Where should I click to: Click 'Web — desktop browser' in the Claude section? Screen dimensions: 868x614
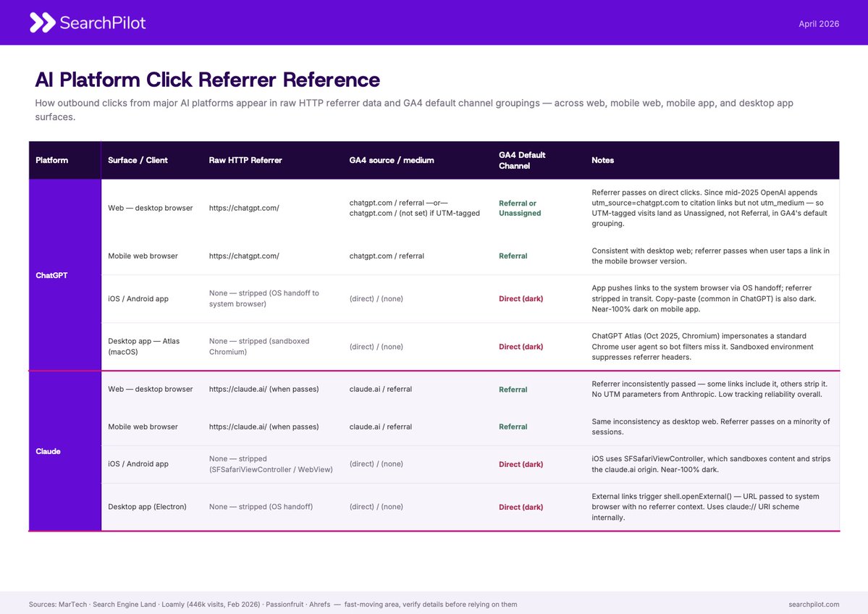click(x=151, y=390)
